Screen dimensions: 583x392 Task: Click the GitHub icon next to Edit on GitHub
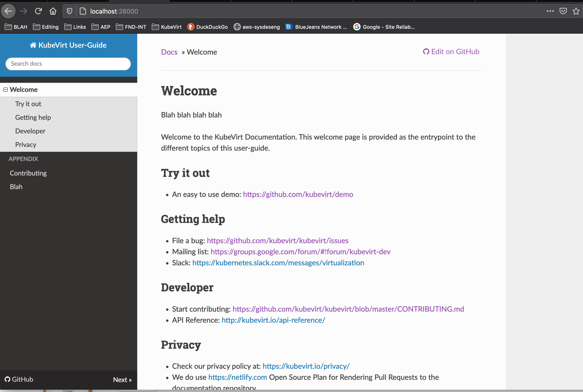(x=427, y=52)
